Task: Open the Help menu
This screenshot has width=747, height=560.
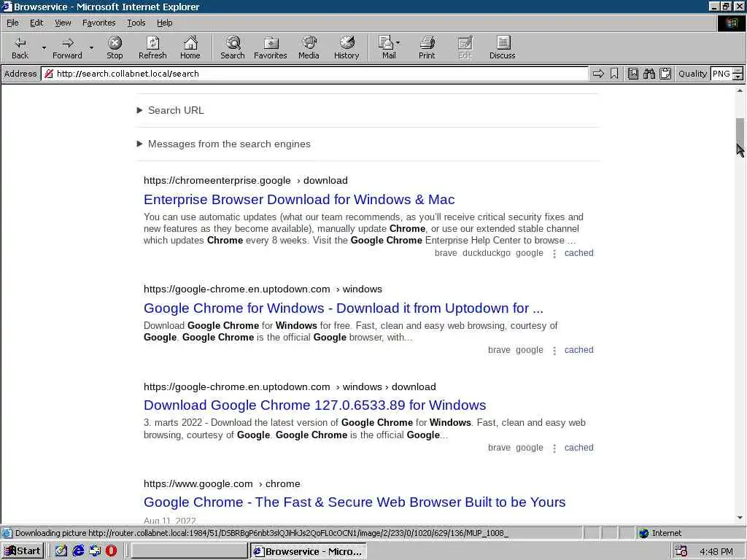Action: click(x=164, y=23)
